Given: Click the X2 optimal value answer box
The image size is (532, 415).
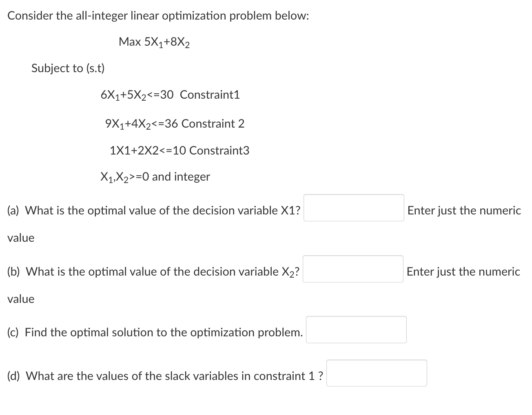Looking at the screenshot, I should 353,269.
